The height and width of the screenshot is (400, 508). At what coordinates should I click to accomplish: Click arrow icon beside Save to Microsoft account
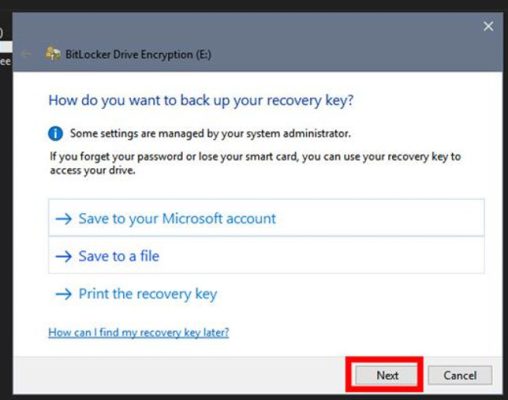[64, 219]
